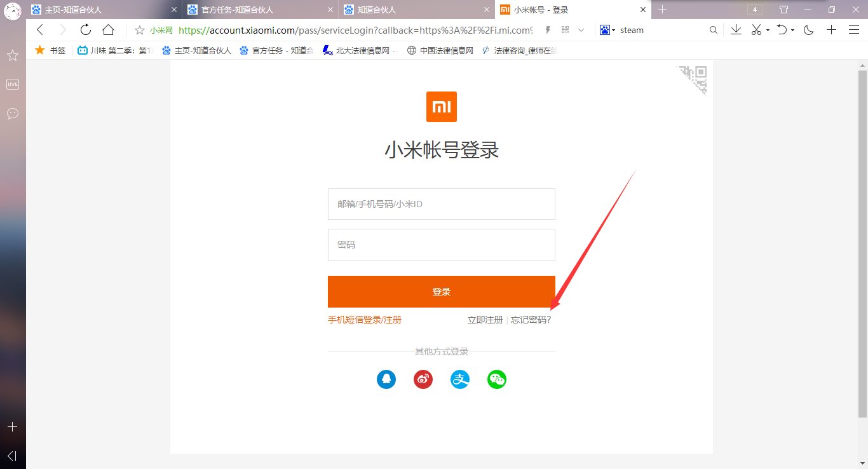Open the search engine dropdown next to Baidu

(x=613, y=30)
